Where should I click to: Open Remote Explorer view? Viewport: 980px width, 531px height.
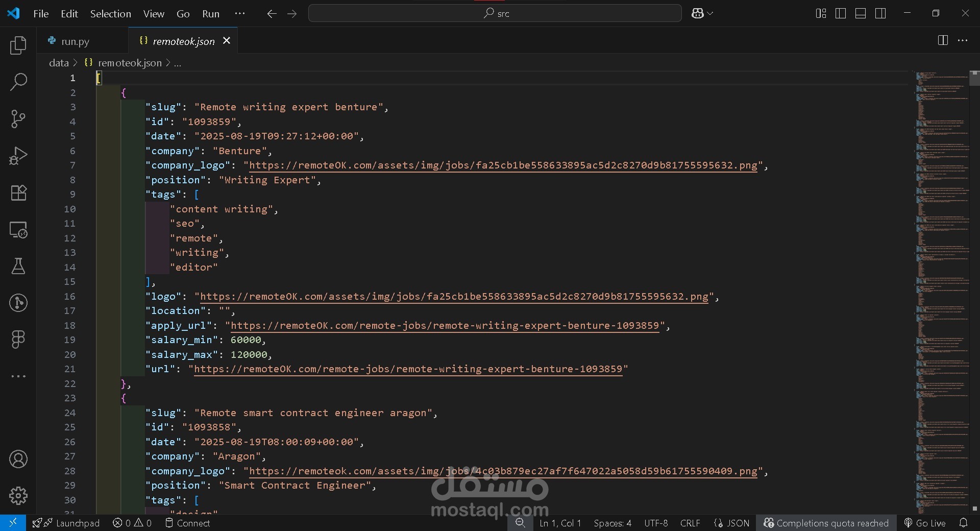[x=18, y=230]
